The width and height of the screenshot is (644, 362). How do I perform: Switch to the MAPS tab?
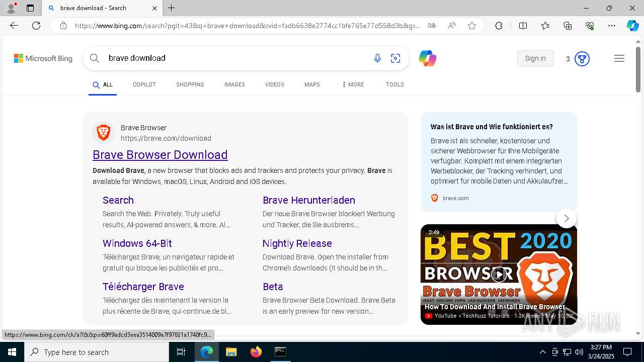point(312,84)
